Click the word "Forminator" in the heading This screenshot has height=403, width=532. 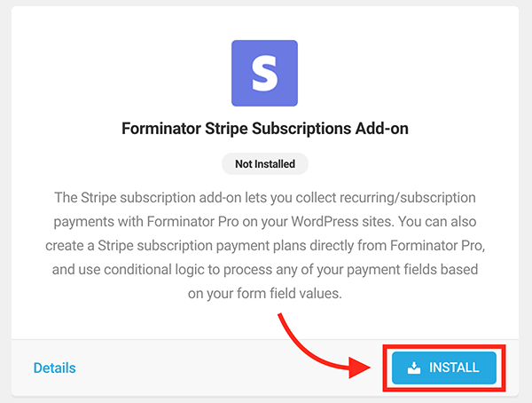[x=163, y=129]
